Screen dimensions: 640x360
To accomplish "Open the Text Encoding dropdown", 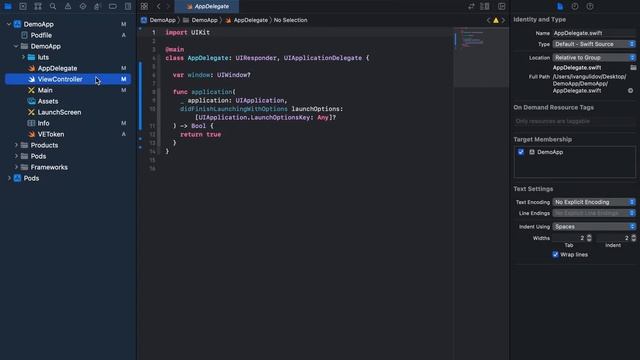I will pos(594,202).
